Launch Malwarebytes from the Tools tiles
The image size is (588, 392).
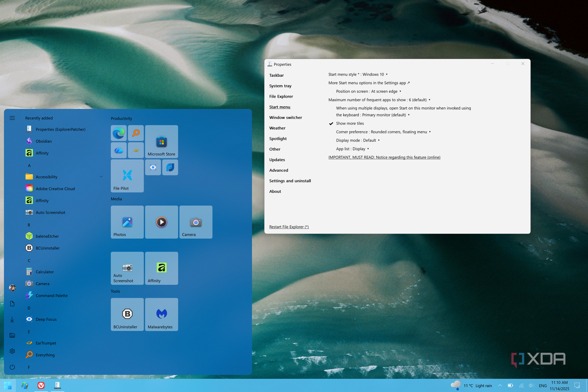tap(161, 314)
